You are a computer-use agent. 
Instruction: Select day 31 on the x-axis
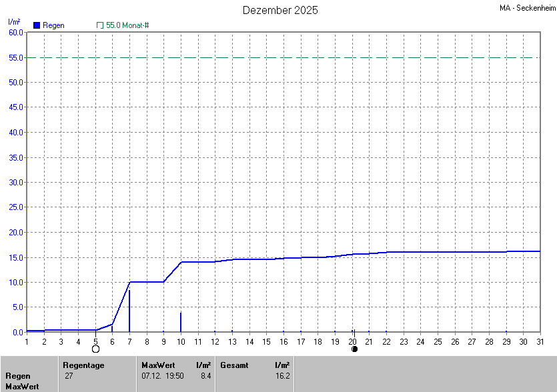pos(540,341)
